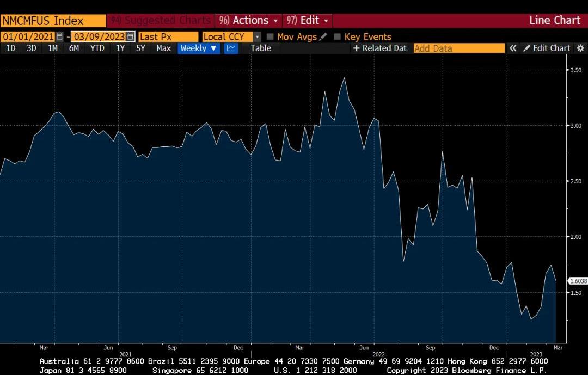Select the line chart view icon
588x375 pixels.
tap(231, 48)
